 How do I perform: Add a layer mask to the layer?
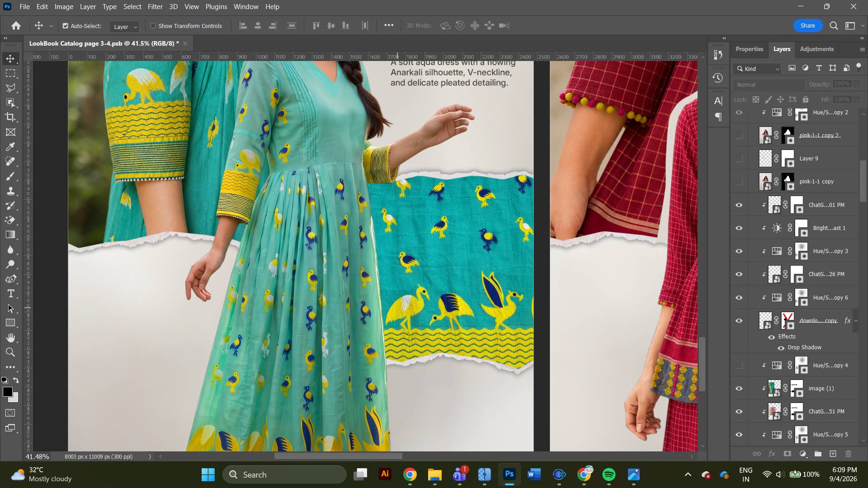[x=787, y=454]
